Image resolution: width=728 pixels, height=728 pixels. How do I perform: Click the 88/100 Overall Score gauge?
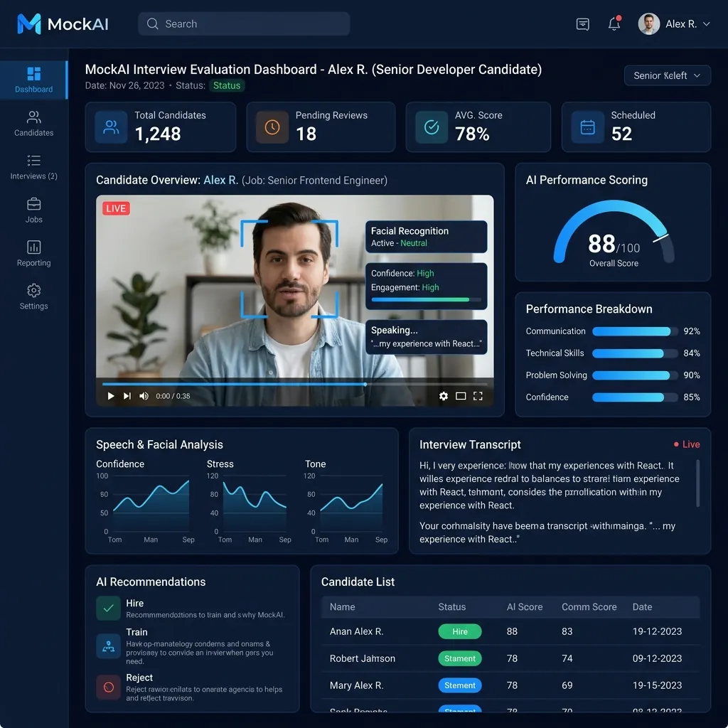tap(614, 235)
